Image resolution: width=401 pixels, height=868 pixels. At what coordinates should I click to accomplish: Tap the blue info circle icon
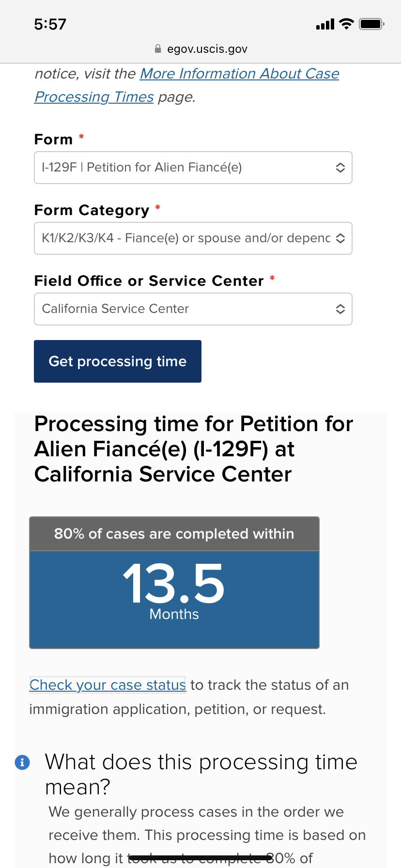click(x=22, y=762)
